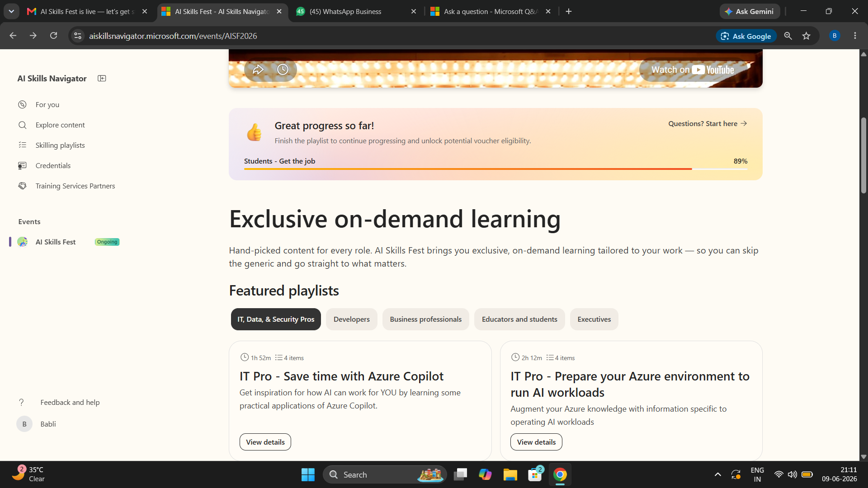Click Questions? Start here link
The width and height of the screenshot is (868, 488).
pyautogui.click(x=708, y=123)
